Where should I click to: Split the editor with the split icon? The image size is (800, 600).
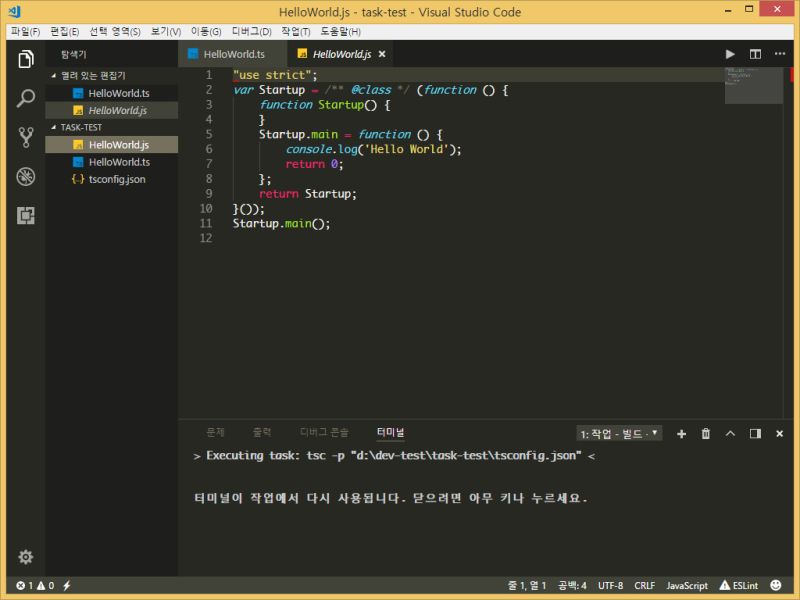[754, 54]
